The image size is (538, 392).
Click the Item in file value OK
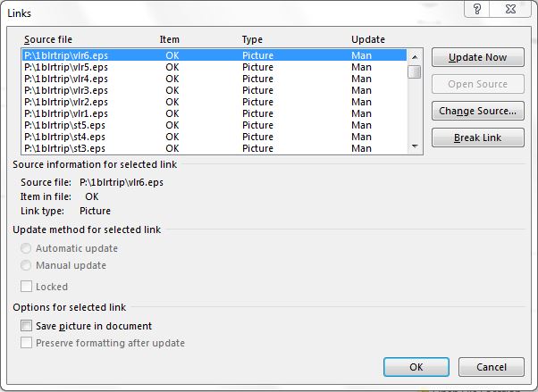click(x=92, y=196)
